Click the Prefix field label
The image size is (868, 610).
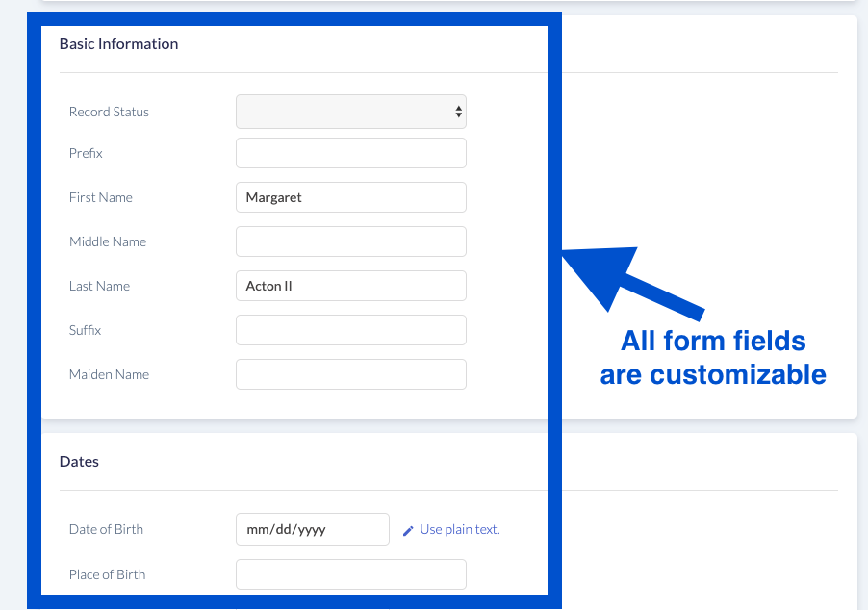coord(84,152)
